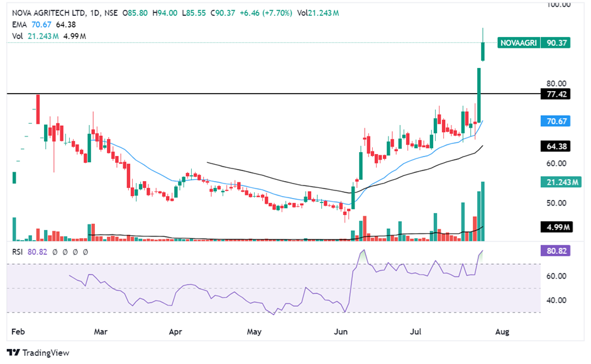Select the RSI indicator legend
Image resolution: width=591 pixels, height=364 pixels.
tap(19, 251)
